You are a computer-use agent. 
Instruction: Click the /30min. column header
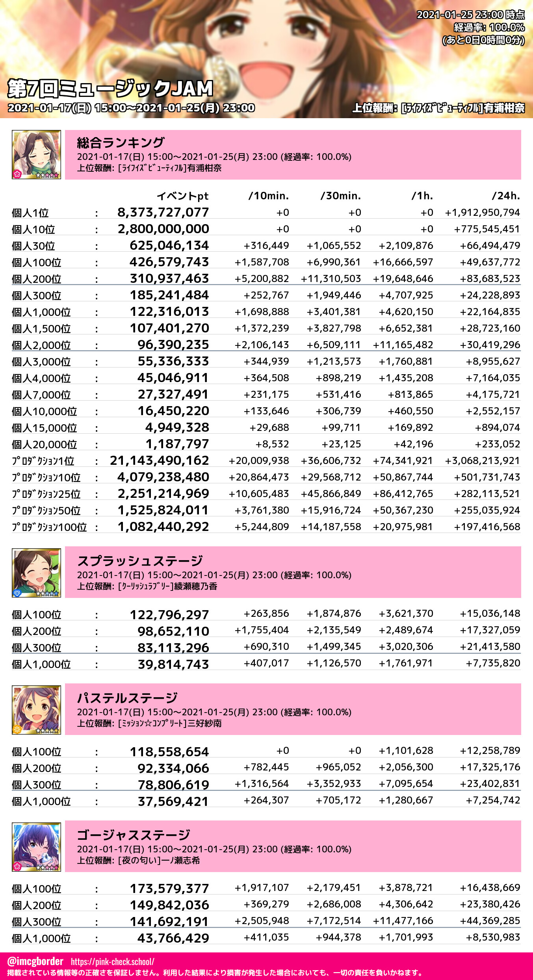[340, 196]
